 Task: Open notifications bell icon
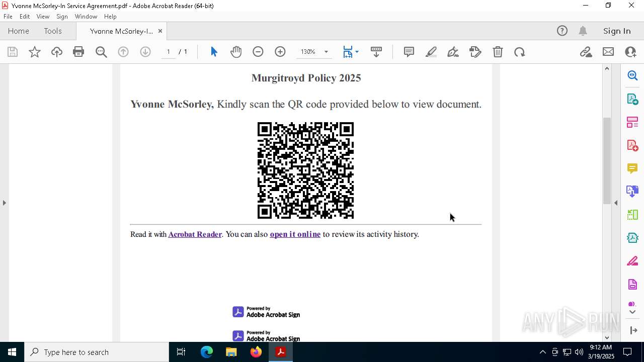583,31
